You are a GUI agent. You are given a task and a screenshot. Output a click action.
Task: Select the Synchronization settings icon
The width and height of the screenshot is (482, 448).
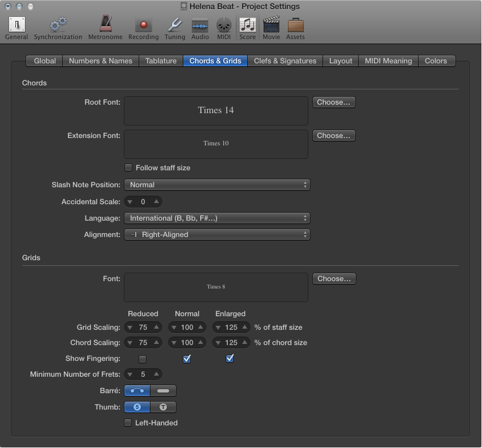tap(58, 25)
